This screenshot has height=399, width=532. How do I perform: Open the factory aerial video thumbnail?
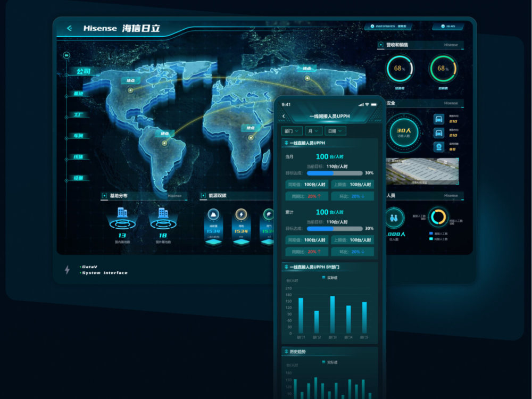[x=422, y=171]
